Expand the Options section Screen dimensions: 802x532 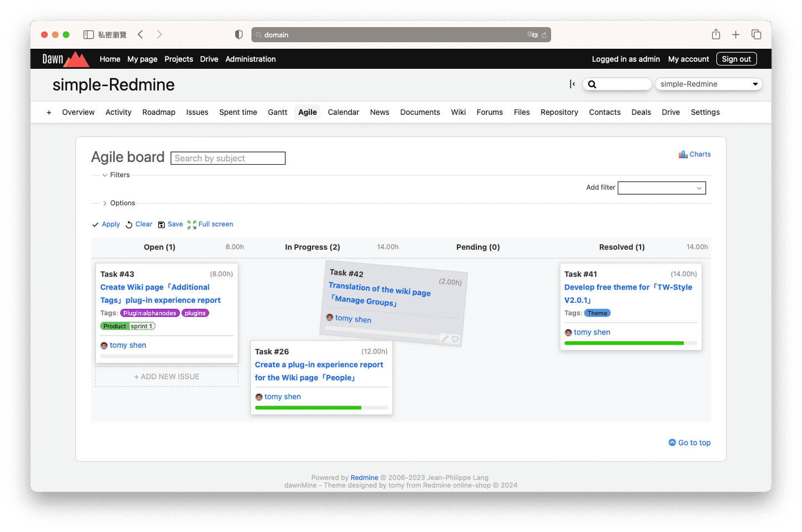tap(105, 203)
